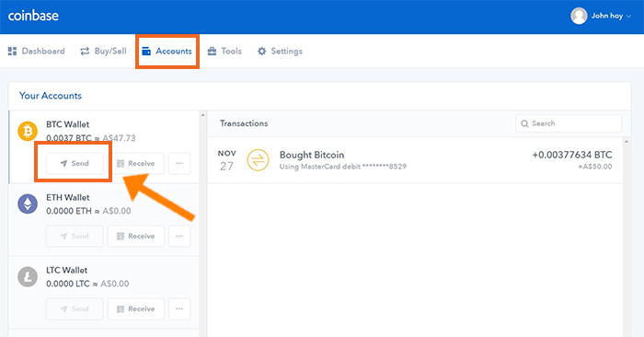The image size is (644, 337).
Task: Focus the transactions Search field
Action: (x=569, y=123)
